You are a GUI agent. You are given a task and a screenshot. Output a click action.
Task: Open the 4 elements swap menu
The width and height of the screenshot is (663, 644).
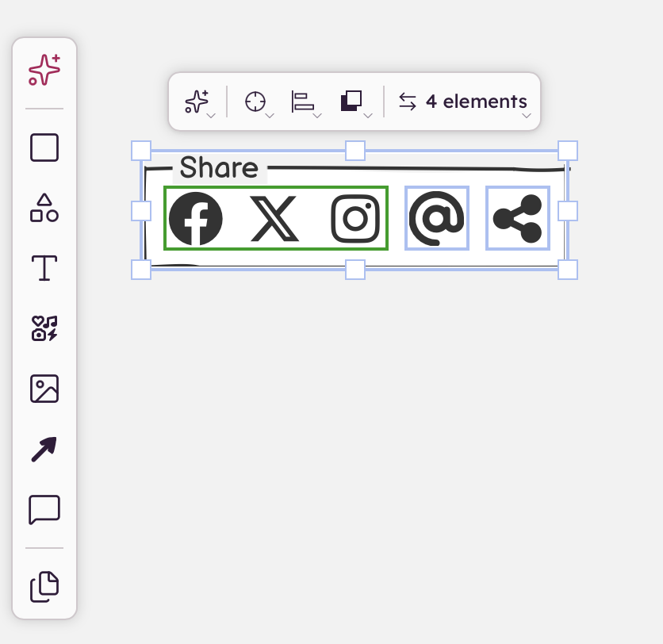pos(464,102)
